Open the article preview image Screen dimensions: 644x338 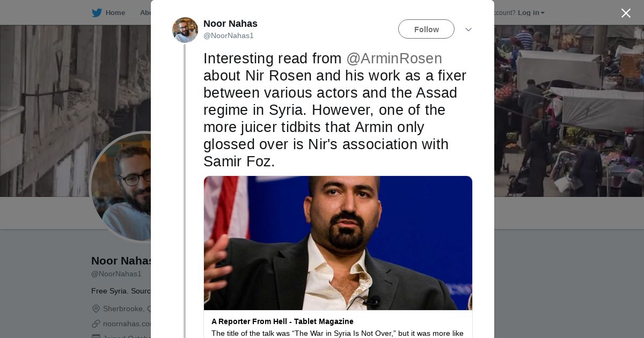pyautogui.click(x=338, y=243)
